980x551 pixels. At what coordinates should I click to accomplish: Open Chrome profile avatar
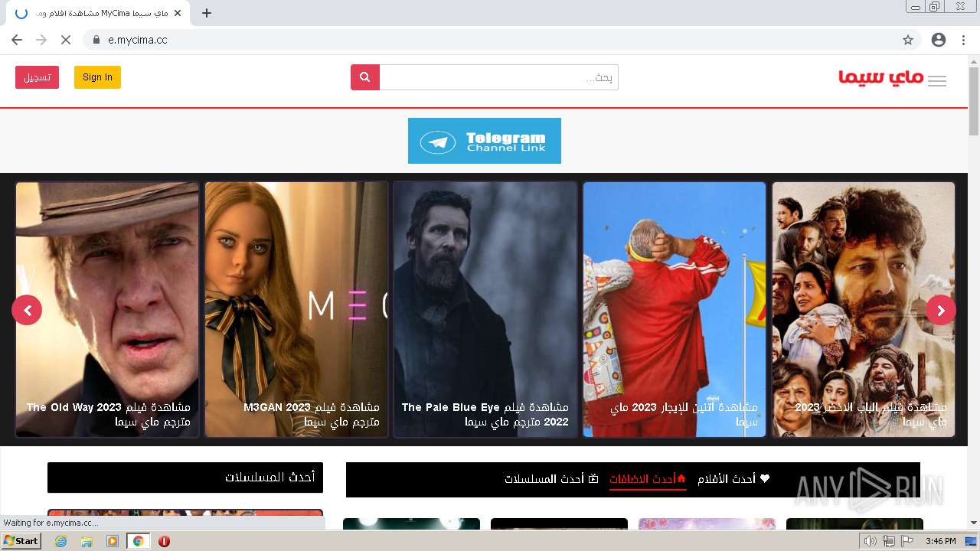939,40
